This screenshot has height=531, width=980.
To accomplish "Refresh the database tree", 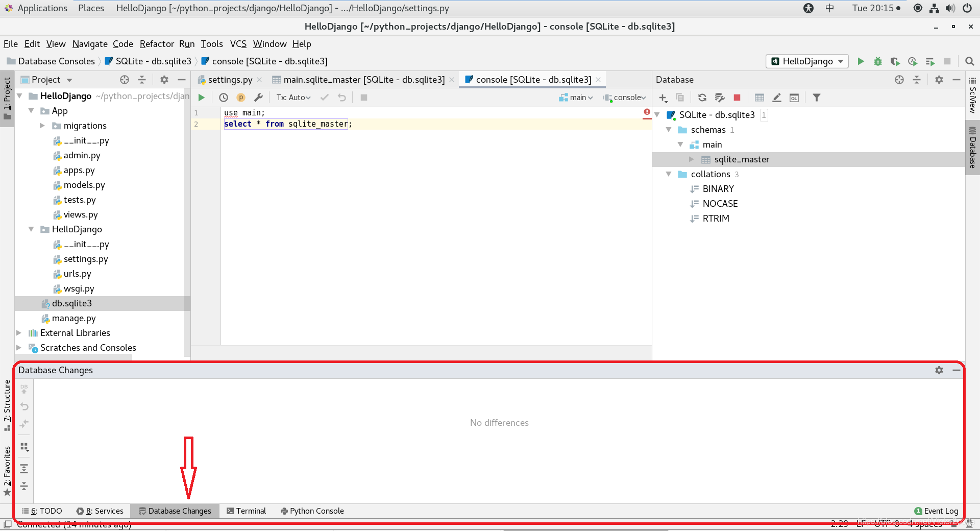I will point(702,98).
